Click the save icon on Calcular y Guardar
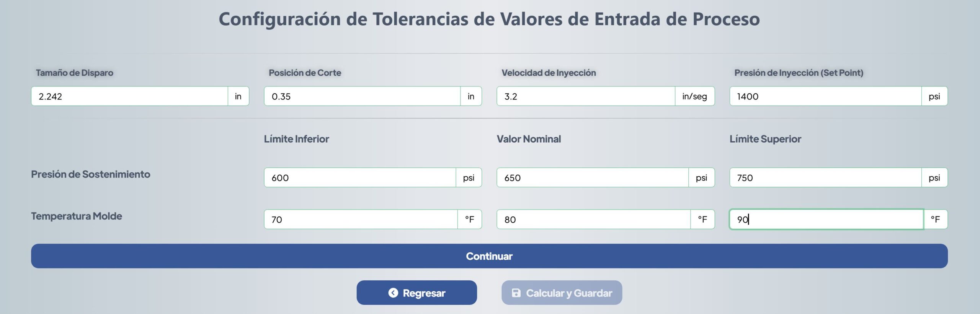 pos(516,293)
